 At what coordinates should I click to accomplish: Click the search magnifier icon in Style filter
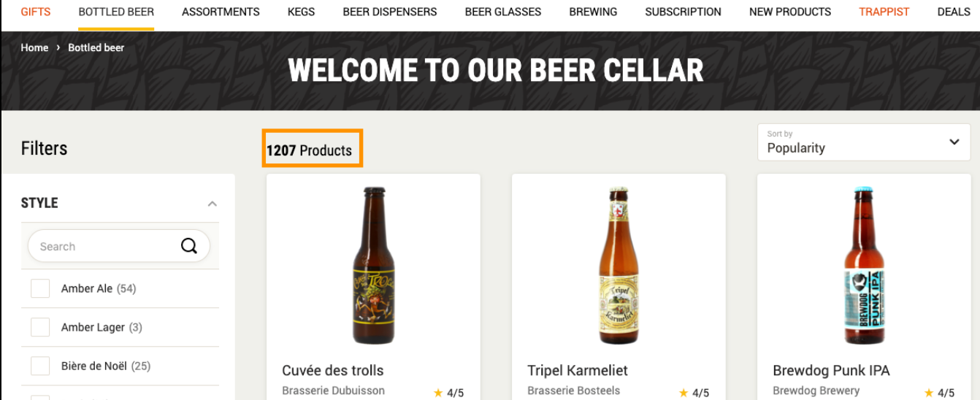(189, 246)
